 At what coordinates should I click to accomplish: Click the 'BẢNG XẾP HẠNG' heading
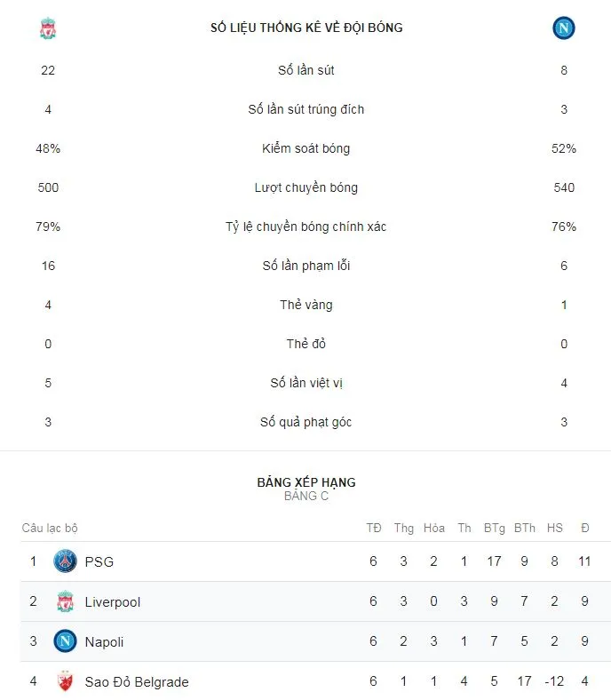[306, 482]
